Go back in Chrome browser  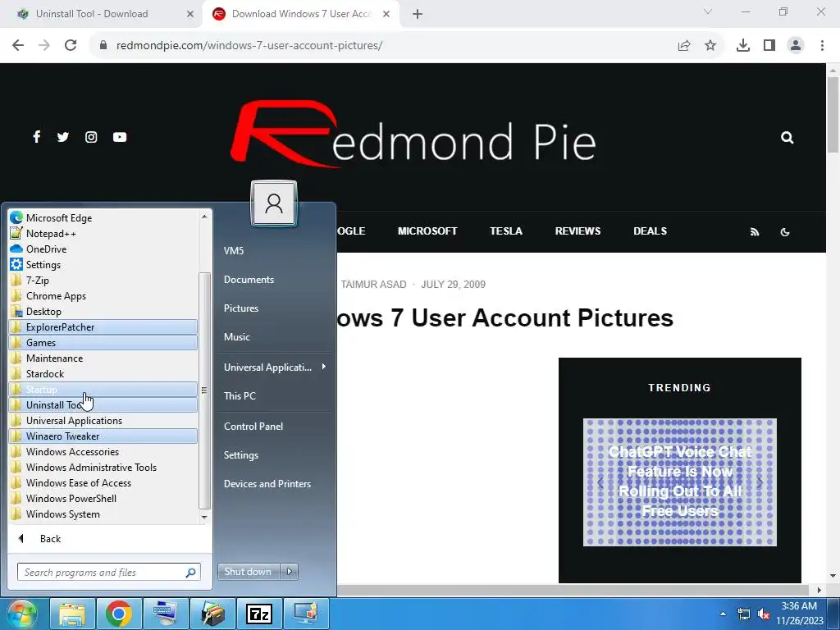pos(18,45)
